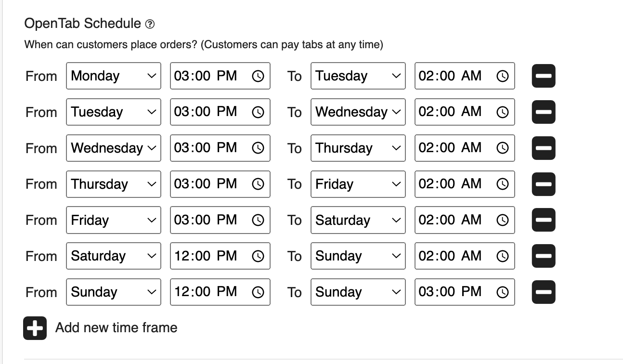Click the Tuesday row 02:00 AM end time field
The image size is (623, 364).
[465, 112]
